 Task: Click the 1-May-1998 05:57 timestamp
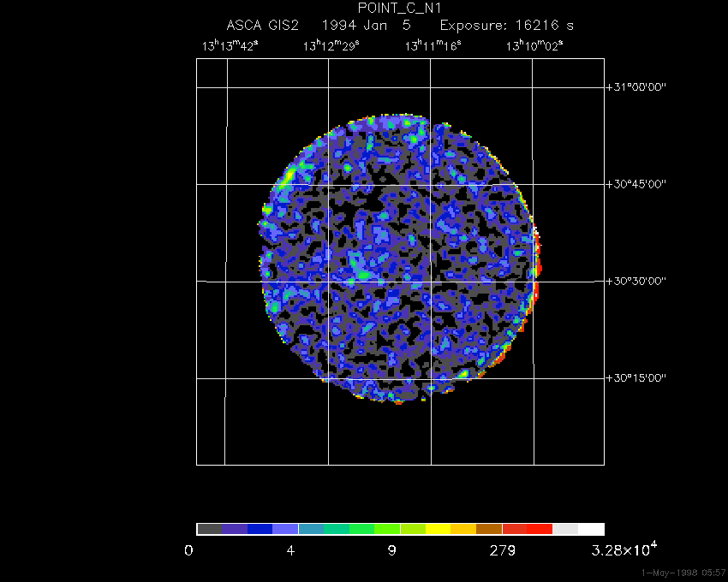(x=683, y=573)
